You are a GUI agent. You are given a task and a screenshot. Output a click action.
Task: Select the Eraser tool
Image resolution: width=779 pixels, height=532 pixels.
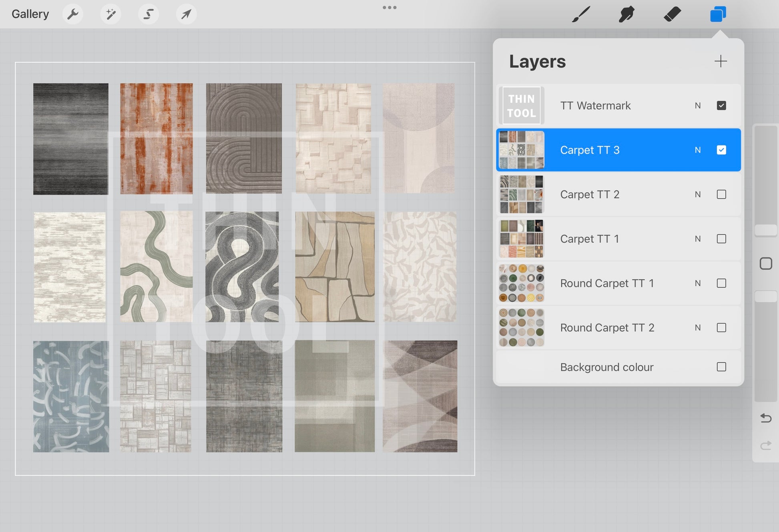click(672, 14)
